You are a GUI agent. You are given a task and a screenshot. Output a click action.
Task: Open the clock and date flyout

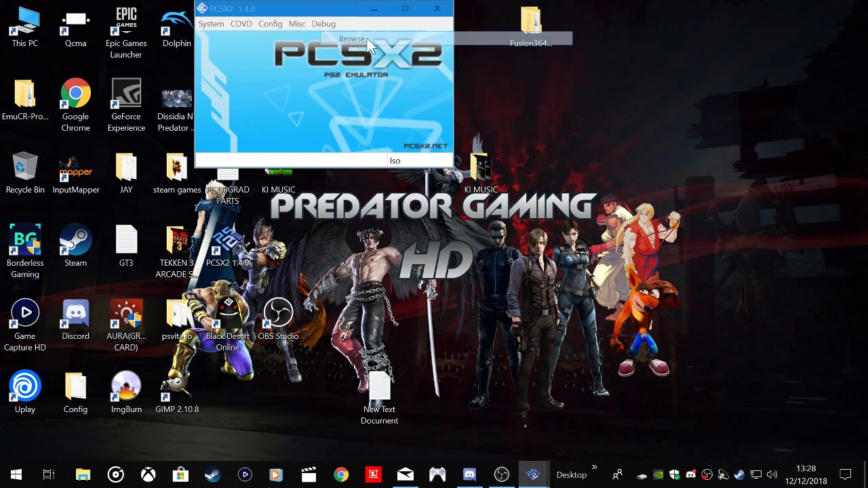tap(806, 474)
